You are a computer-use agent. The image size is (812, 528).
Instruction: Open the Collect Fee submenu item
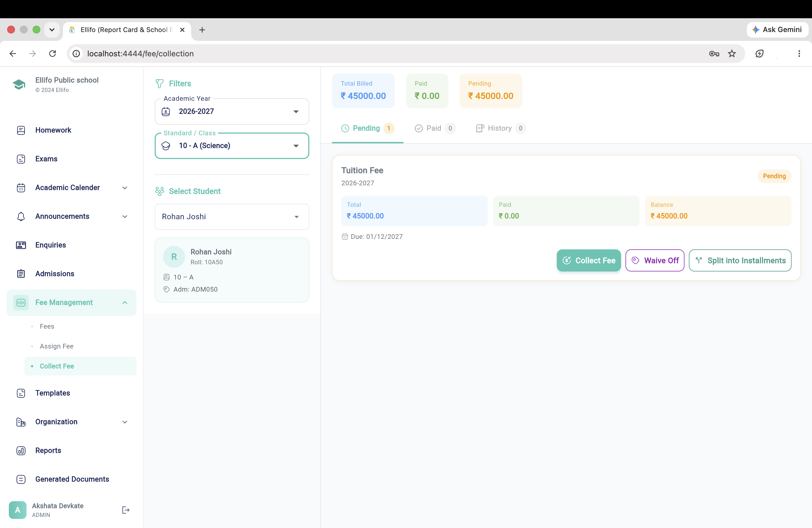[80, 366]
